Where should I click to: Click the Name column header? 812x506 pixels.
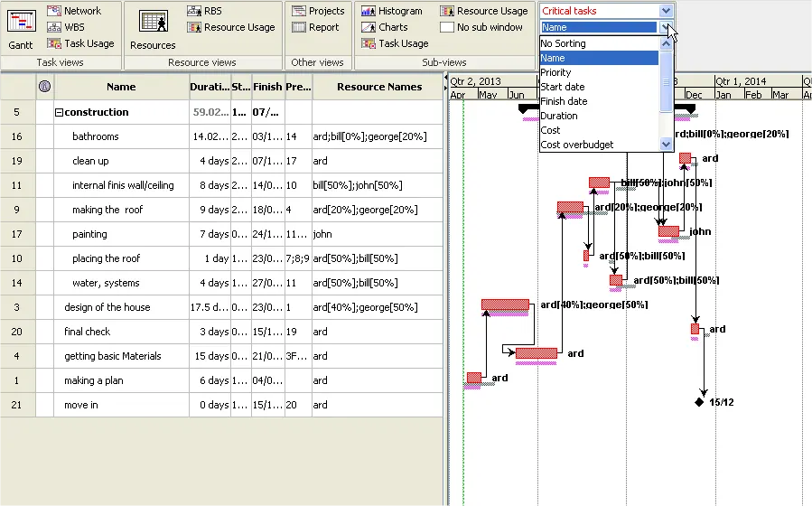[121, 87]
